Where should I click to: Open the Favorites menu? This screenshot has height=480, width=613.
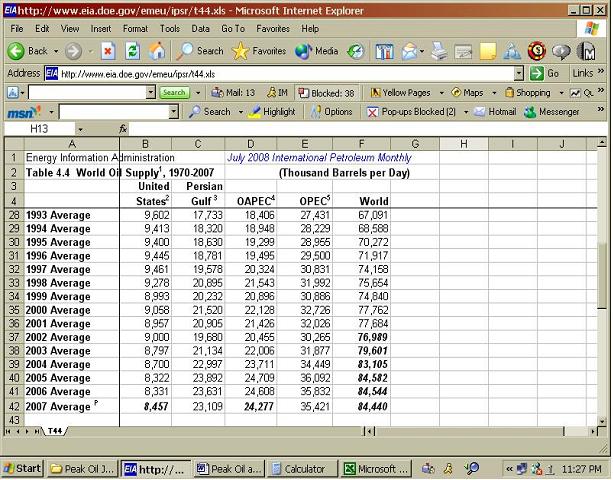pos(272,29)
